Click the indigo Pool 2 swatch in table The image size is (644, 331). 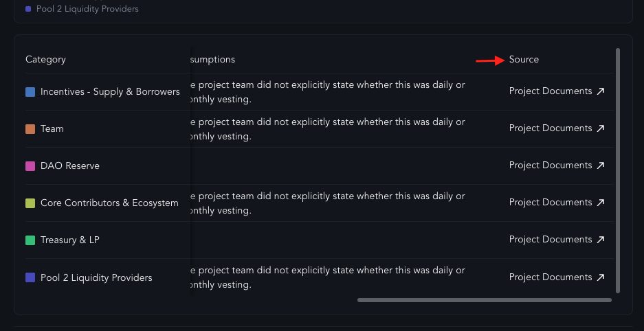click(30, 277)
